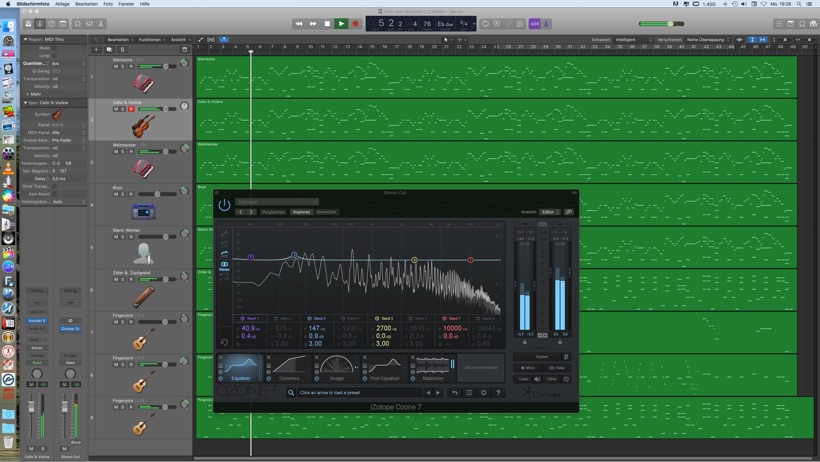Open the Library button in Logic toolbar
The image size is (820, 462).
point(28,24)
